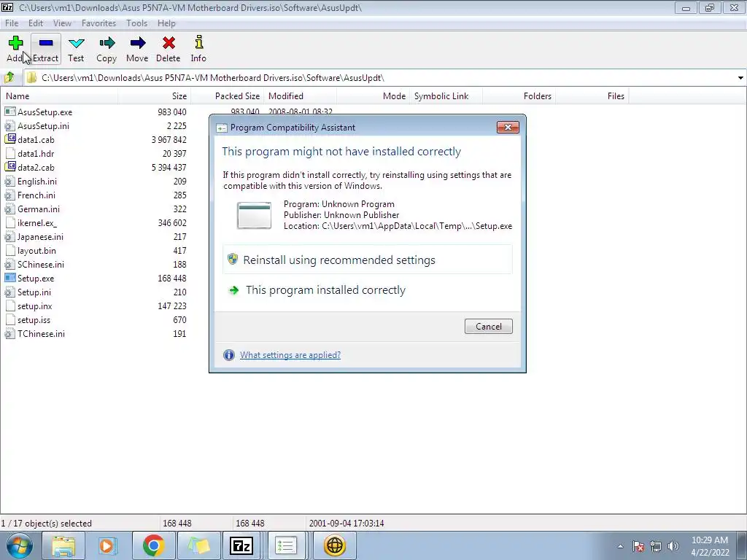
Task: Click Cancel in Compatibility Assistant dialog
Action: (x=488, y=326)
